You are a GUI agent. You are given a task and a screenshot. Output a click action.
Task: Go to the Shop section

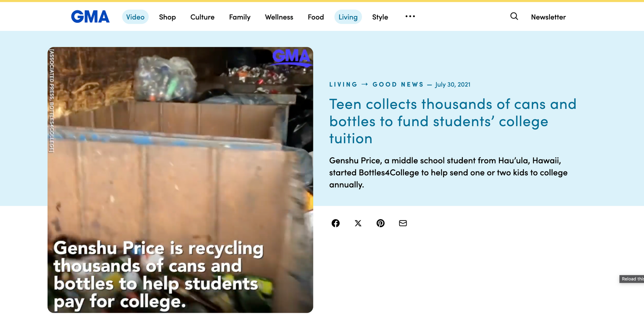tap(167, 17)
